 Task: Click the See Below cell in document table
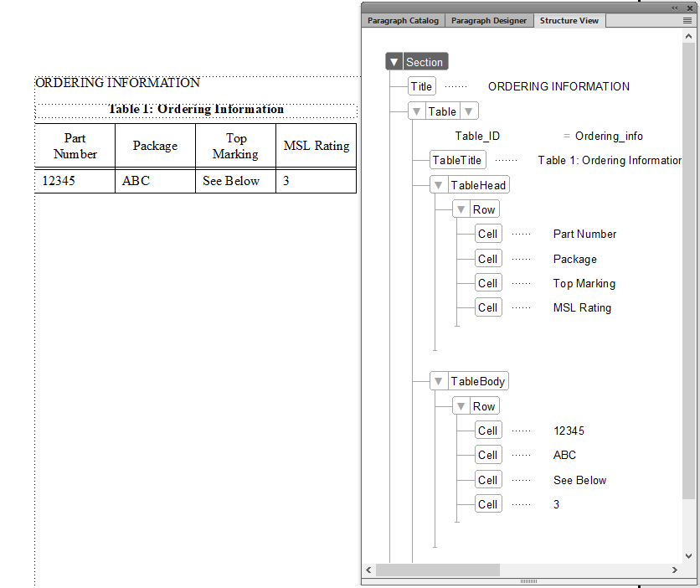(236, 181)
